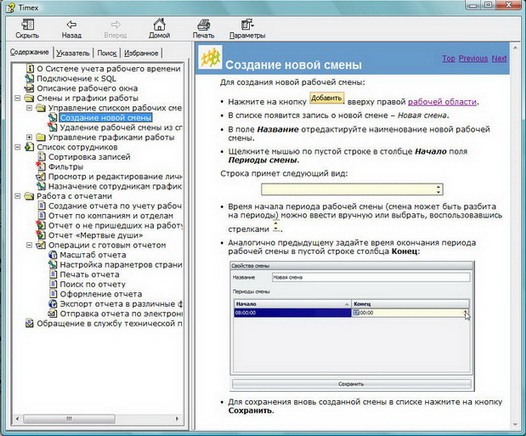This screenshot has width=526, height=436.
Task: Click the Добавить button image
Action: 327,98
